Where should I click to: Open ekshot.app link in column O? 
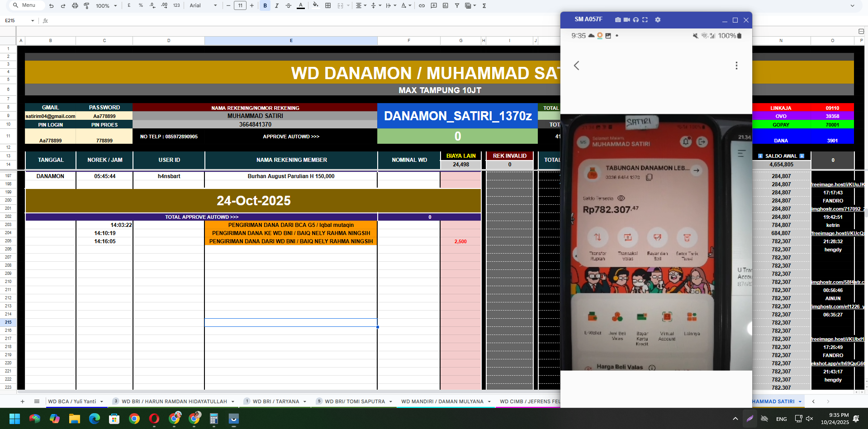point(837,363)
